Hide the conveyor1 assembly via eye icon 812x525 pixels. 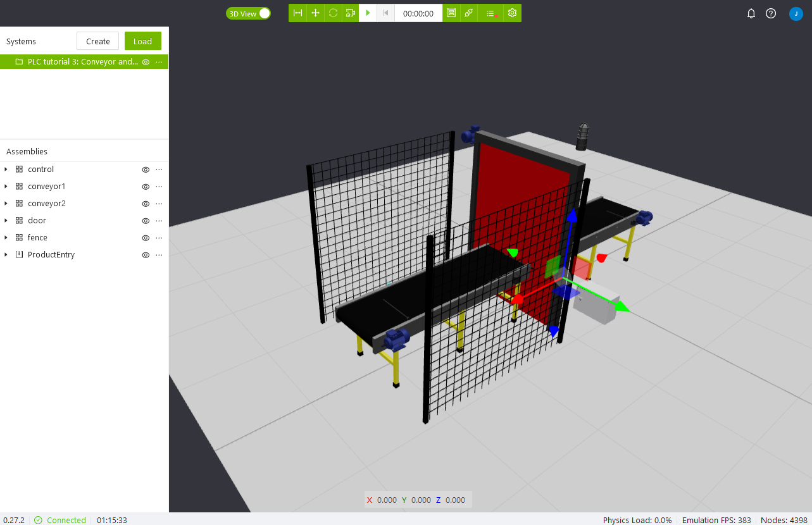click(x=146, y=187)
